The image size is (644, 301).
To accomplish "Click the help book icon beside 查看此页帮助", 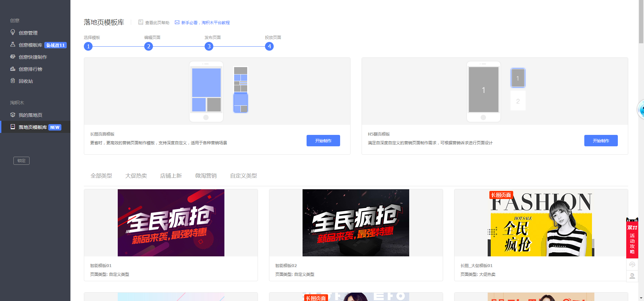I will coord(141,22).
